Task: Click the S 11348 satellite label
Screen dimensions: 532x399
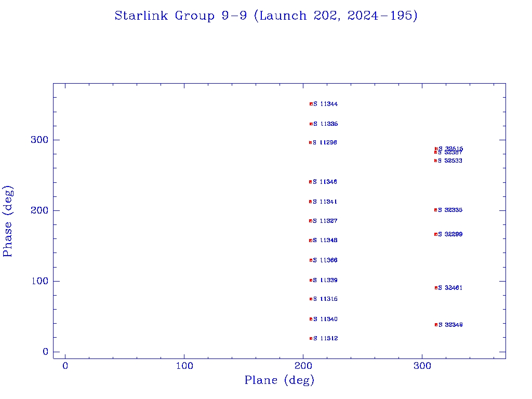Action: [x=325, y=241]
